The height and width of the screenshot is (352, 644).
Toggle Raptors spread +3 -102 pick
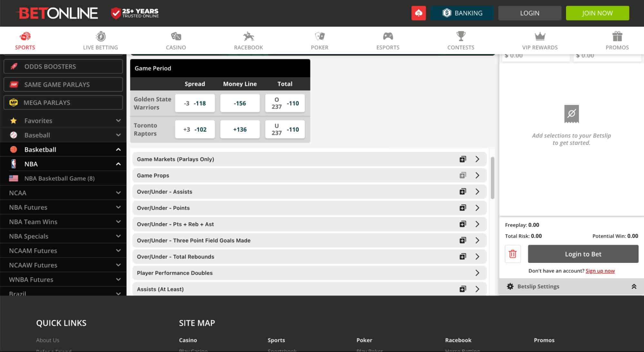pyautogui.click(x=195, y=129)
